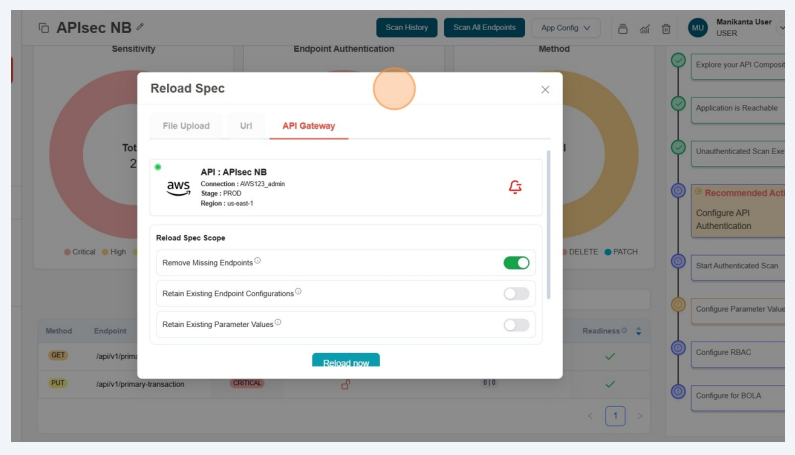Click the trash delete icon in top toolbar

point(666,29)
